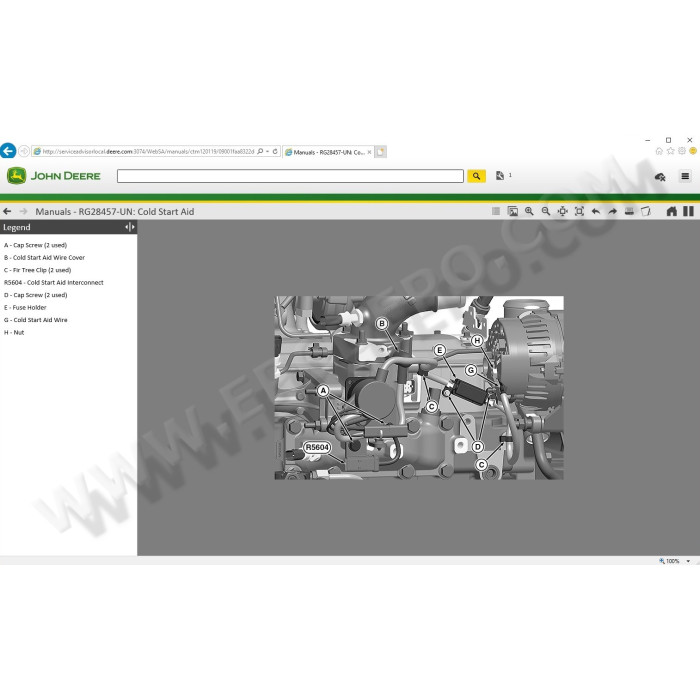Open the page zoom level dropdown
The image size is (700, 700).
tap(688, 561)
